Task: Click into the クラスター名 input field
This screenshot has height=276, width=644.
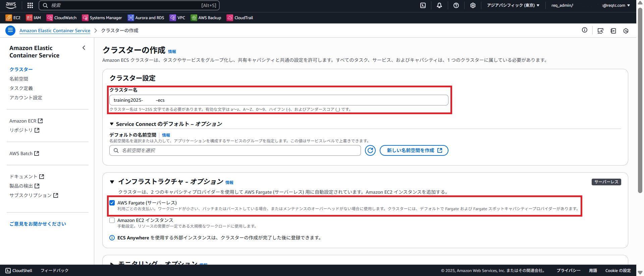Action: (x=279, y=100)
